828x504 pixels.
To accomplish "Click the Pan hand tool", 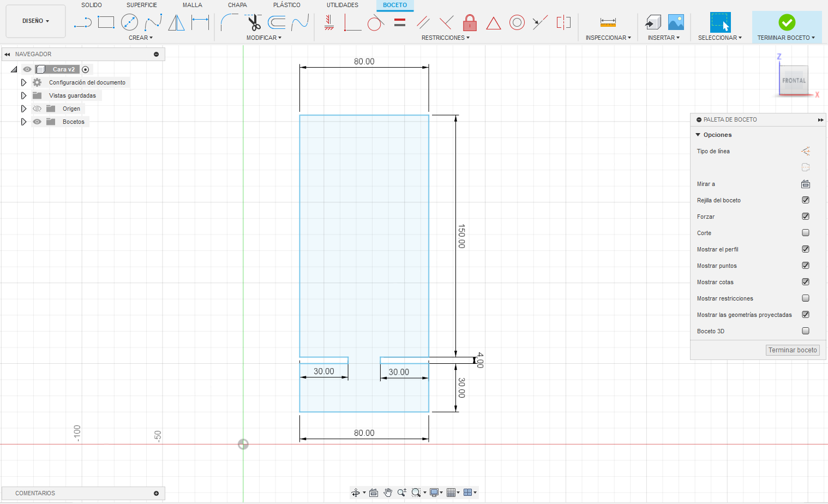I will (x=388, y=493).
